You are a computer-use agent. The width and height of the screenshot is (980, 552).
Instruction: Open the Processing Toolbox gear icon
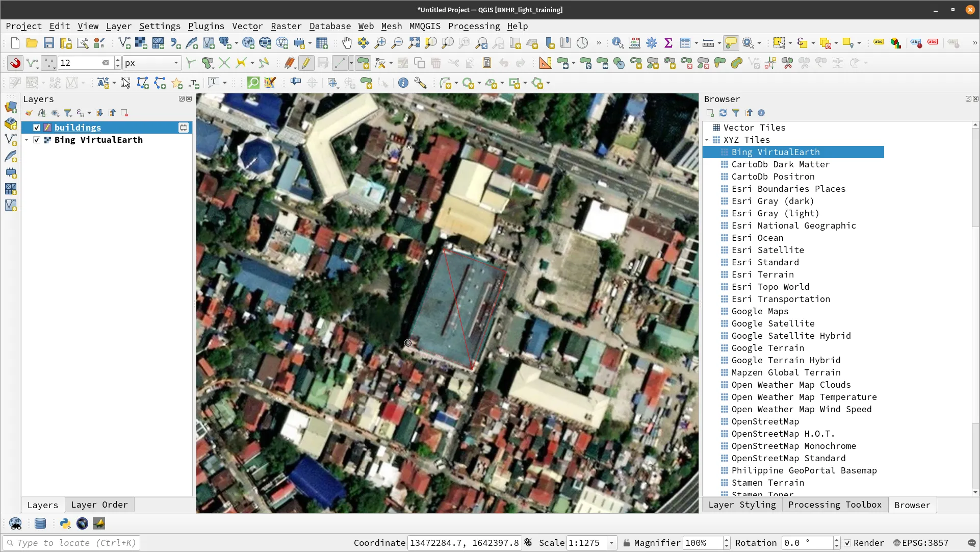click(x=652, y=43)
